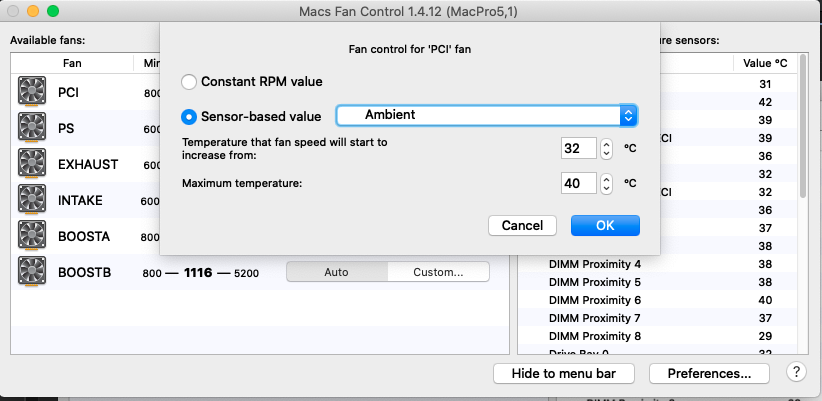
Task: Click the PCI fan name
Action: coord(69,93)
